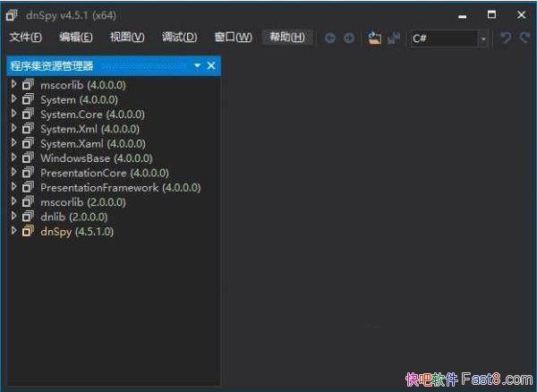
Task: Select the dnlib (2.0.0.0) row text
Action: (x=74, y=217)
